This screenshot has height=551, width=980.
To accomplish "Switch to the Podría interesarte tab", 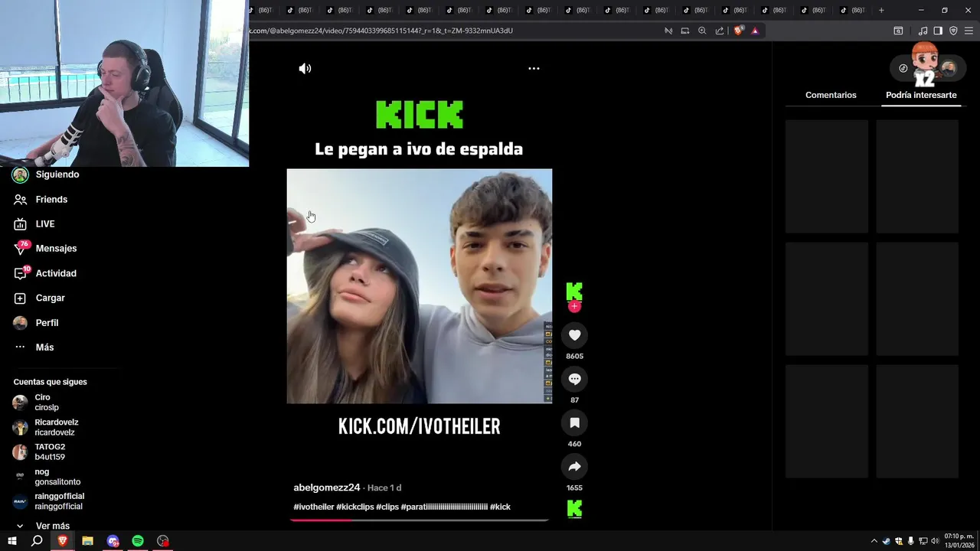I will coord(921,95).
